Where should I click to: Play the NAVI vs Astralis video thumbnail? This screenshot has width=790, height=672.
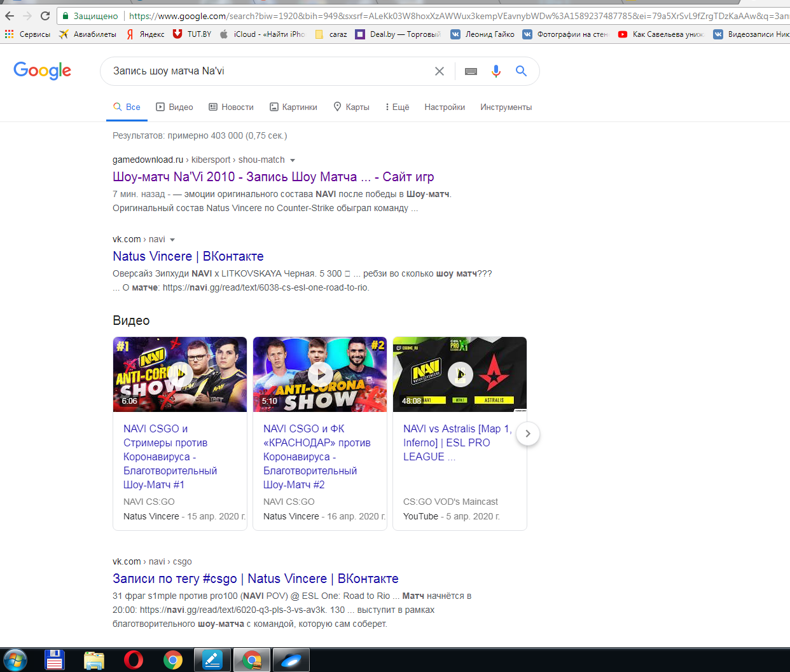pyautogui.click(x=460, y=374)
